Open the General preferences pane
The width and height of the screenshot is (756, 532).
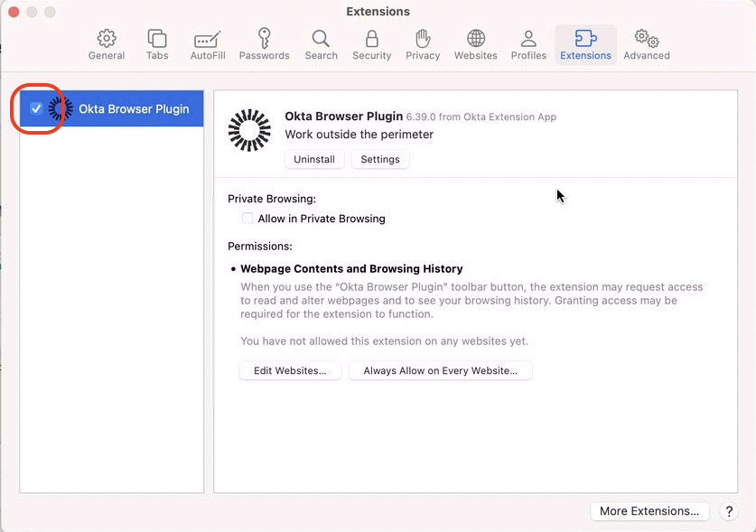[107, 45]
